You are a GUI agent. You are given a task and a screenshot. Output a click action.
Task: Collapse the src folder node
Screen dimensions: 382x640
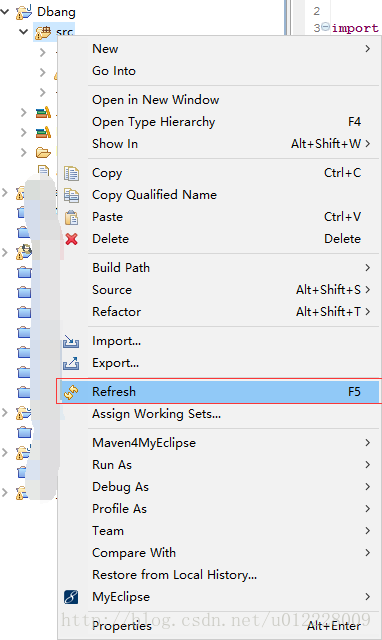24,31
